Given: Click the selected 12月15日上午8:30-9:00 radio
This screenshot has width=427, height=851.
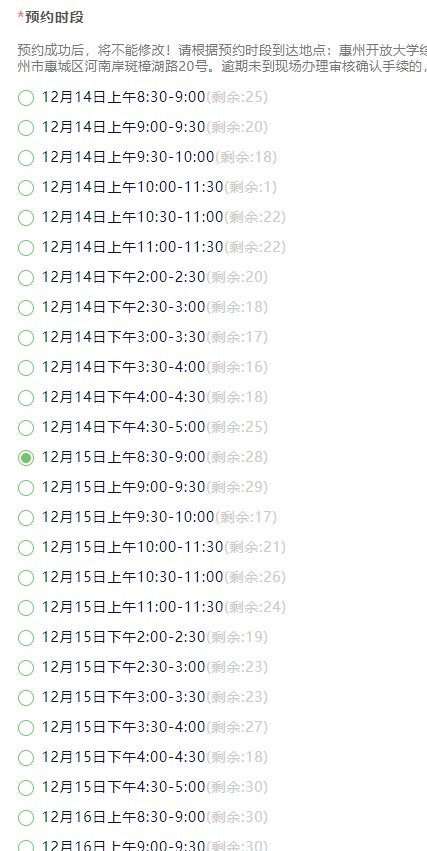Looking at the screenshot, I should (x=26, y=458).
